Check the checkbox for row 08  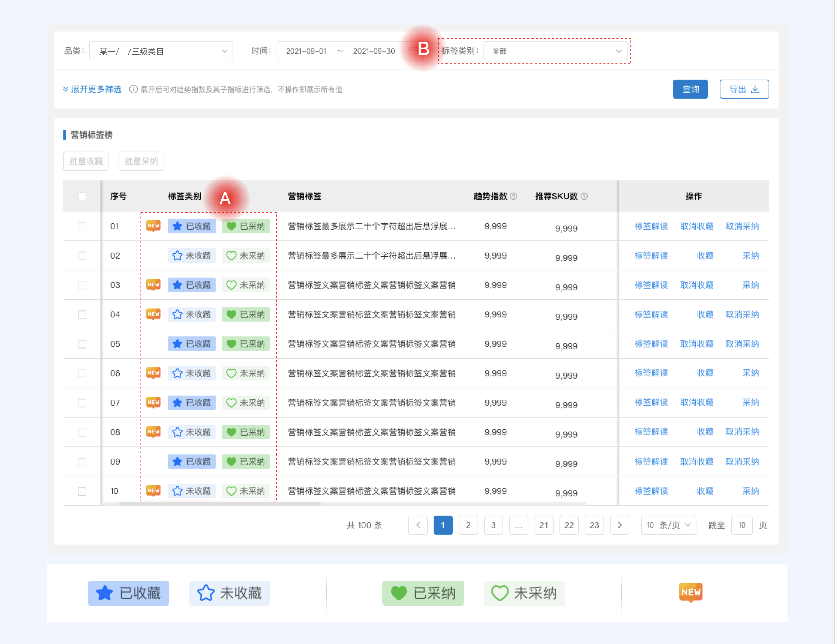click(x=82, y=432)
